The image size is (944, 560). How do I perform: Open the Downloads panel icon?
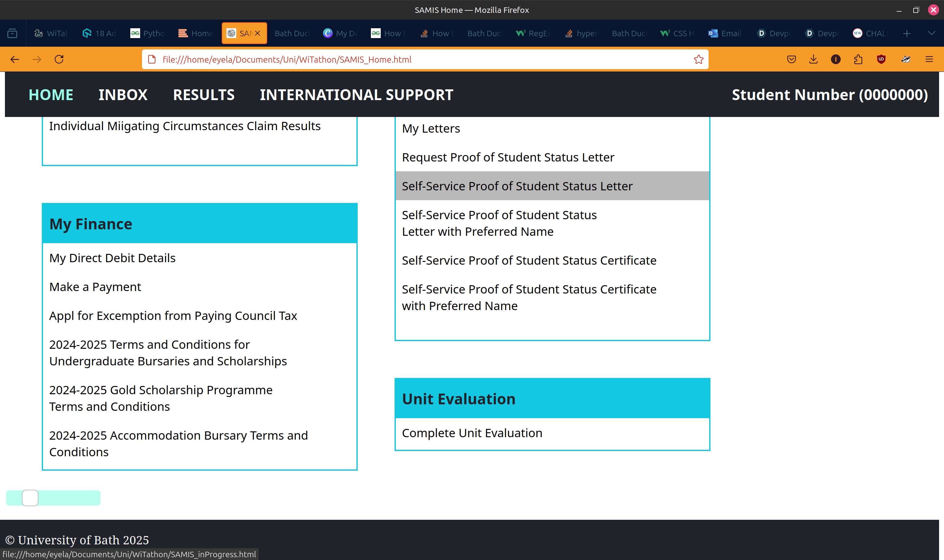[x=813, y=59]
